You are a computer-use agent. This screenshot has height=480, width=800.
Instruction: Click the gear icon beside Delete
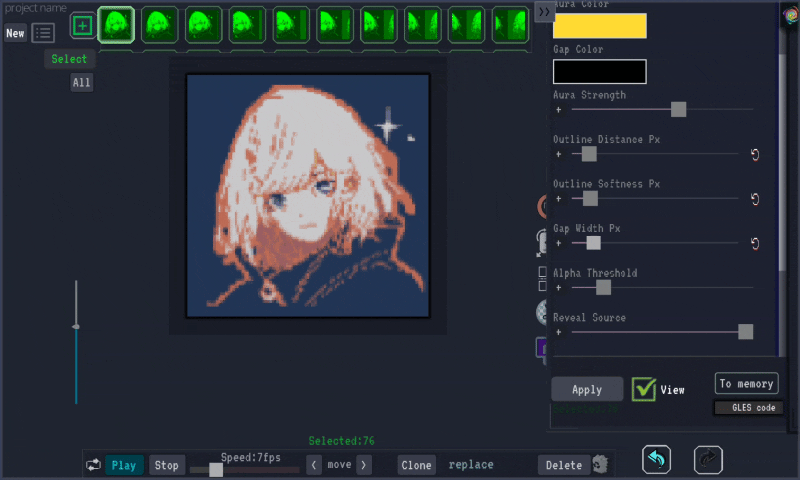[x=601, y=464]
